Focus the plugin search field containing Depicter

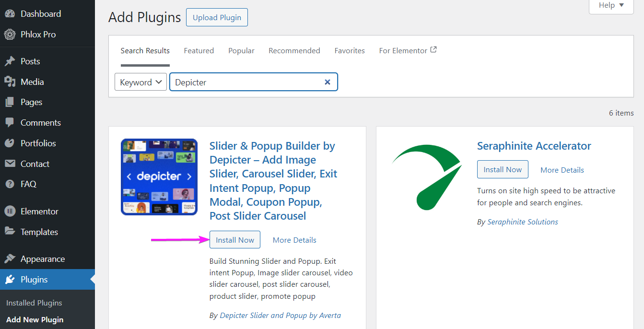click(x=254, y=82)
